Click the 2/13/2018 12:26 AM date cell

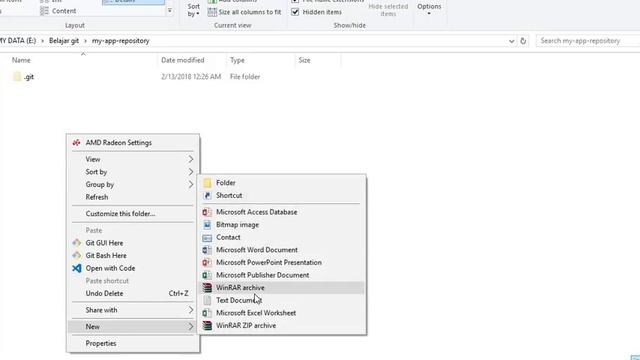[191, 77]
